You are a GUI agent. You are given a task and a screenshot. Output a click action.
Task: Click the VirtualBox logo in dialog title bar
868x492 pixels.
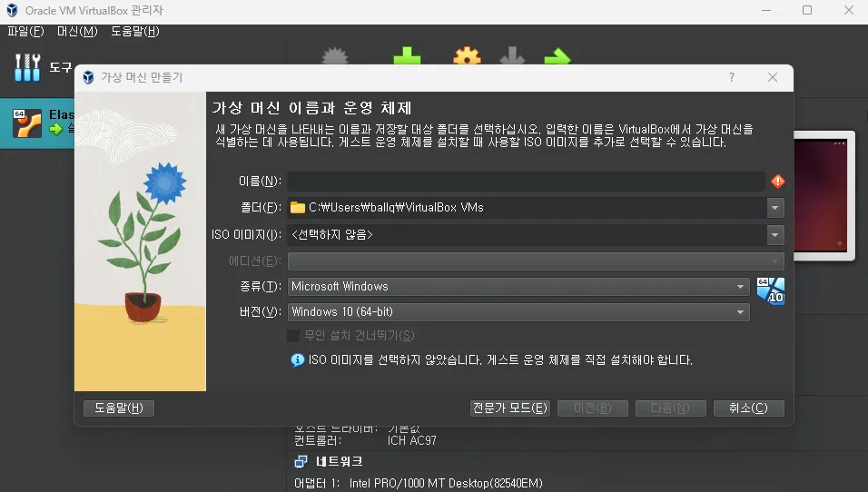(88, 77)
